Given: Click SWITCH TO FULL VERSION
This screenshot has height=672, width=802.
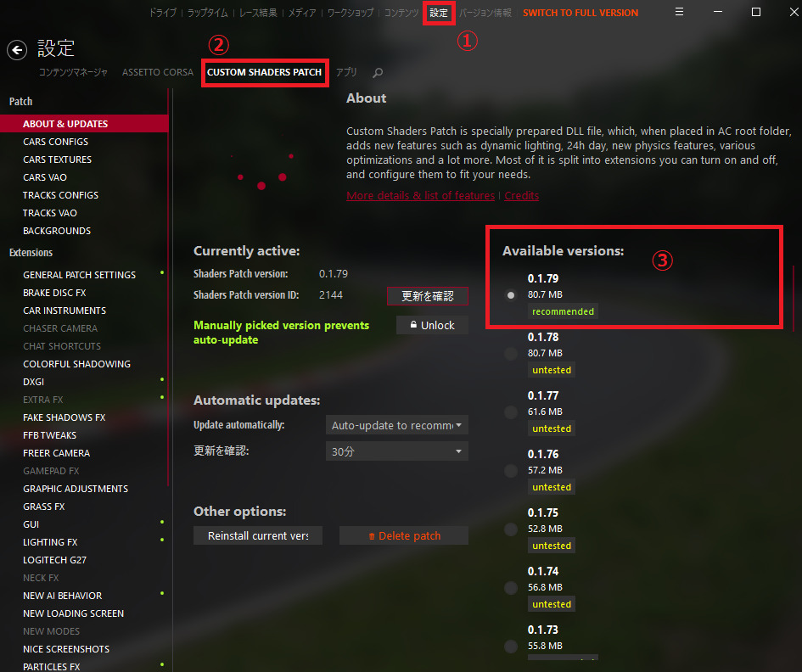Looking at the screenshot, I should [x=580, y=13].
